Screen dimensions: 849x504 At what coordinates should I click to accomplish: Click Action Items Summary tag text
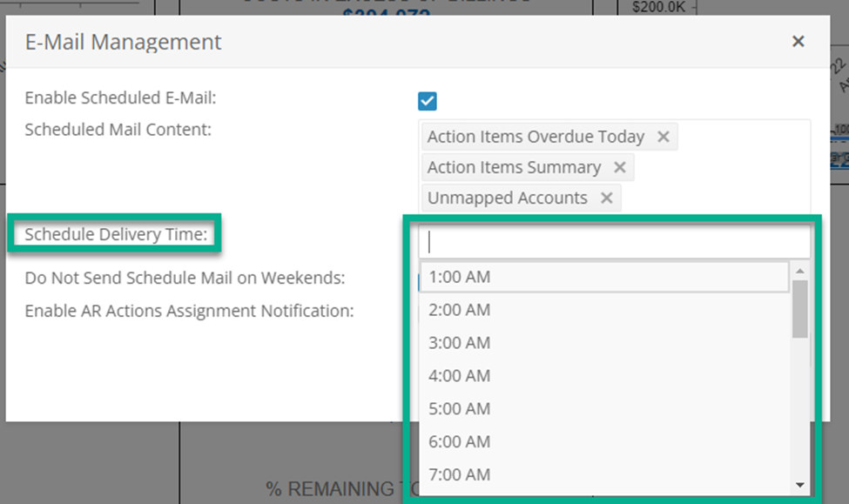(515, 167)
